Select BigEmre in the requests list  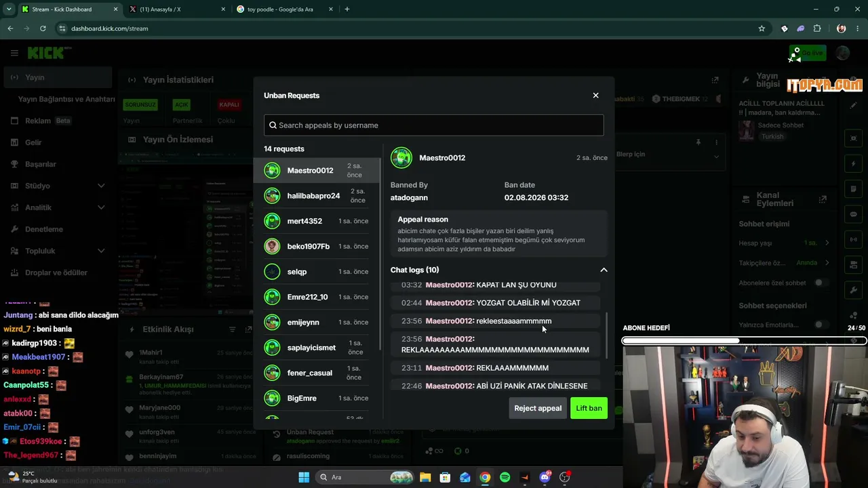(x=317, y=398)
